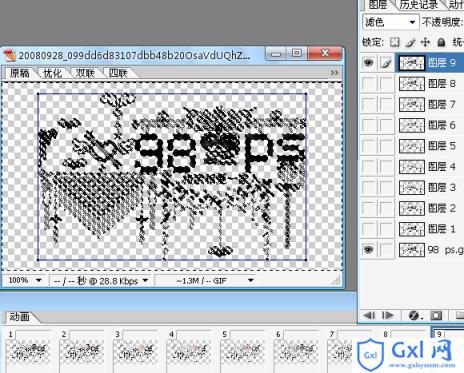Image resolution: width=464 pixels, height=373 pixels.
Task: Switch to the 四联 preview tab
Action: coord(118,73)
